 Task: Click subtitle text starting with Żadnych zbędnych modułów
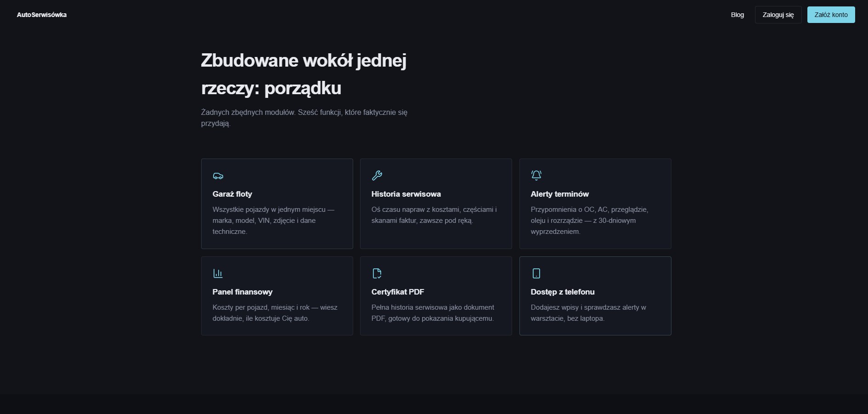click(x=304, y=118)
